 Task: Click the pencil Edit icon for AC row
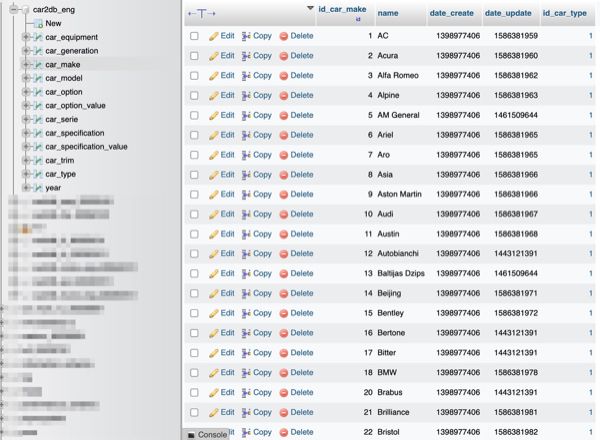pos(214,36)
